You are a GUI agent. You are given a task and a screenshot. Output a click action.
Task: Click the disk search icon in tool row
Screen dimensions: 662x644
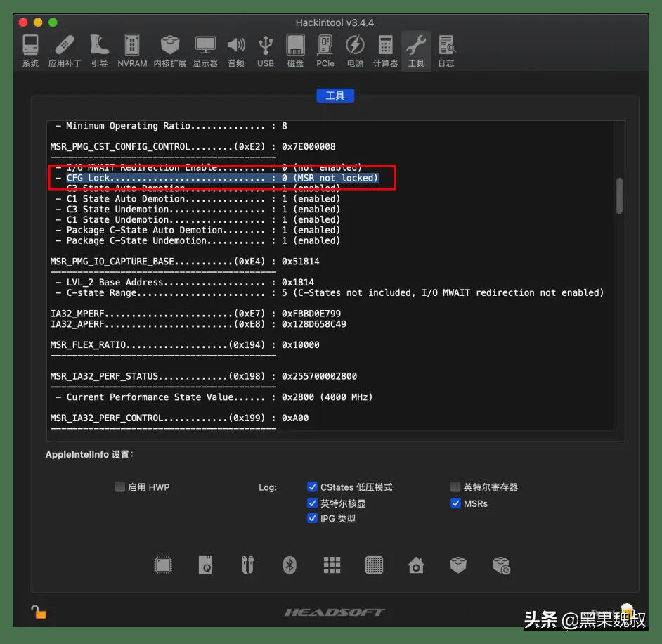[206, 565]
